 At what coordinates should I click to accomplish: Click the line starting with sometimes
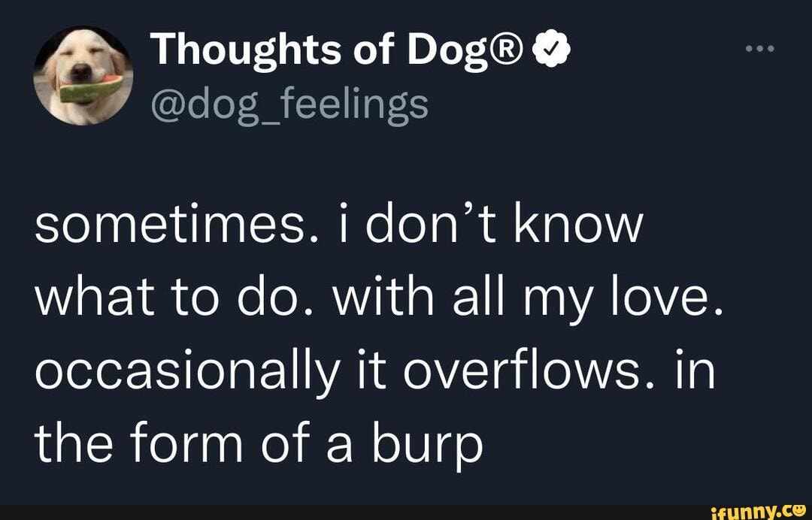338,223
